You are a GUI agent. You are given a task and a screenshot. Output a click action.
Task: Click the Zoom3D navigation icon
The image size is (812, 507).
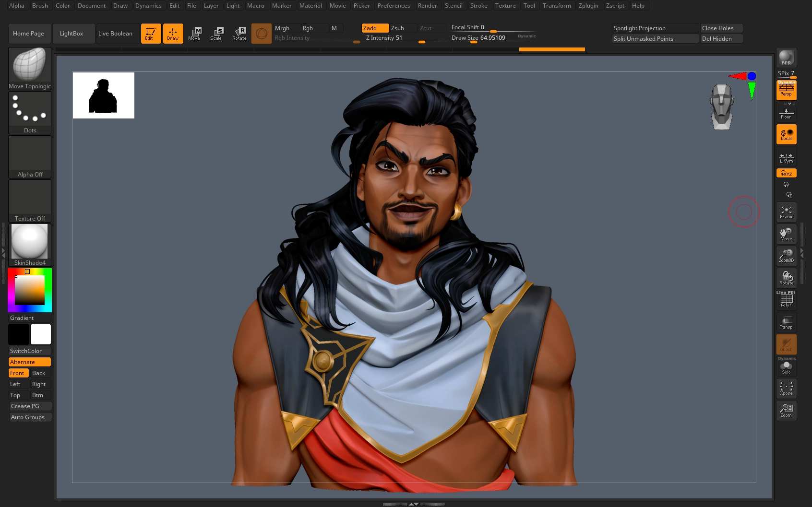pyautogui.click(x=786, y=256)
